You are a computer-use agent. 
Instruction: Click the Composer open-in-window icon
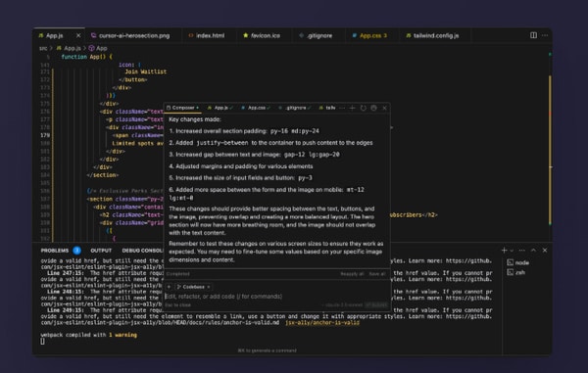pos(374,108)
